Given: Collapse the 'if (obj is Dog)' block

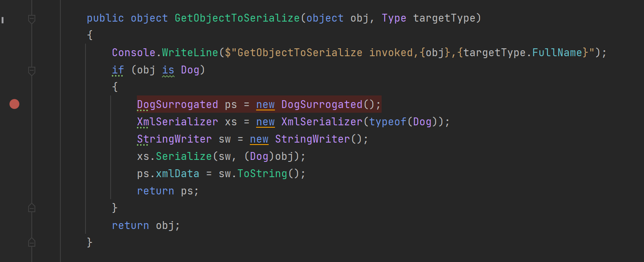Looking at the screenshot, I should [32, 71].
